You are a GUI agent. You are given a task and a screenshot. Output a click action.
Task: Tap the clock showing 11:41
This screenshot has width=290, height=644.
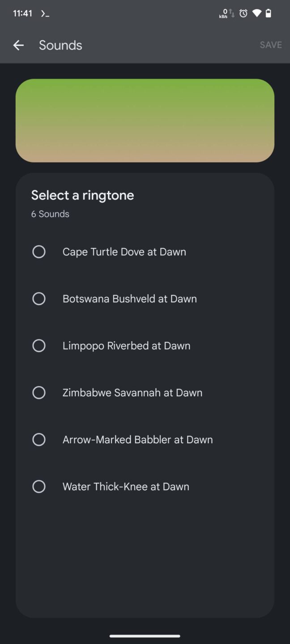(22, 13)
